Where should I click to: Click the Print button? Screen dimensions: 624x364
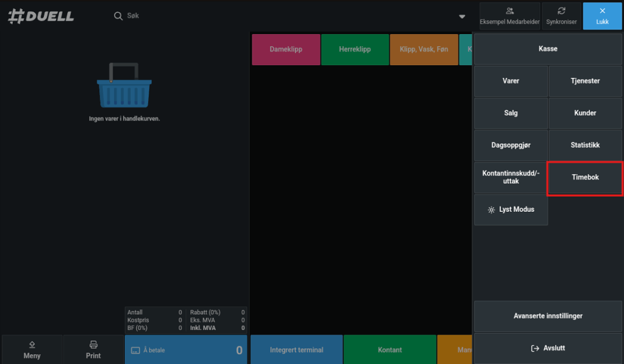tap(93, 349)
